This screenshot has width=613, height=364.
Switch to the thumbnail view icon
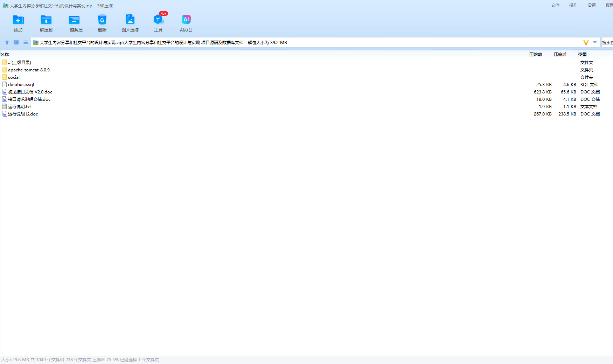pos(16,42)
